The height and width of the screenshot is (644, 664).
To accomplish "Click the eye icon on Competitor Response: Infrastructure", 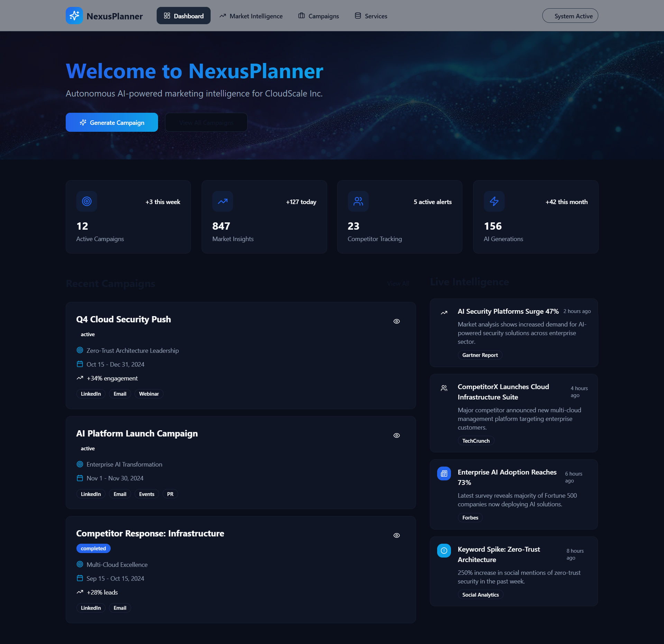I will click(x=396, y=535).
